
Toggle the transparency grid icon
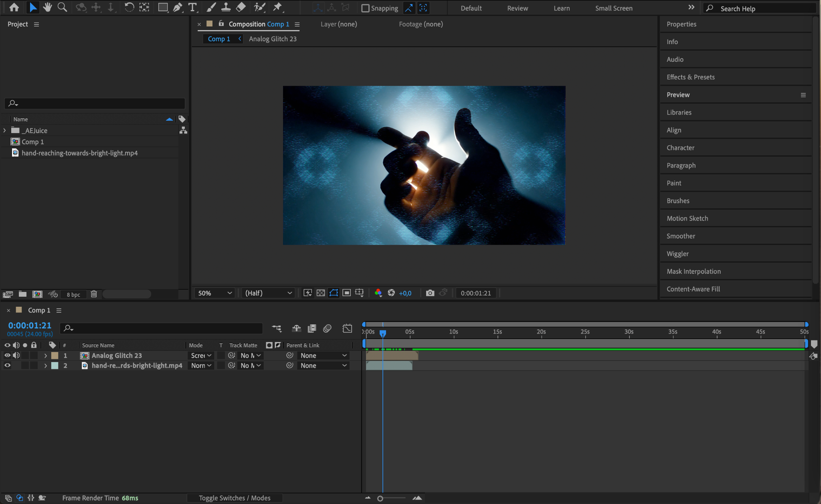(321, 293)
